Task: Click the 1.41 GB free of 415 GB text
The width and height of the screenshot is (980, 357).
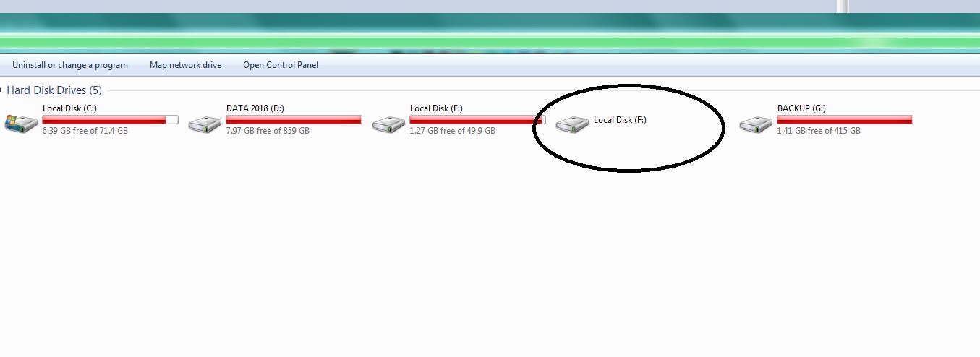Action: (819, 131)
